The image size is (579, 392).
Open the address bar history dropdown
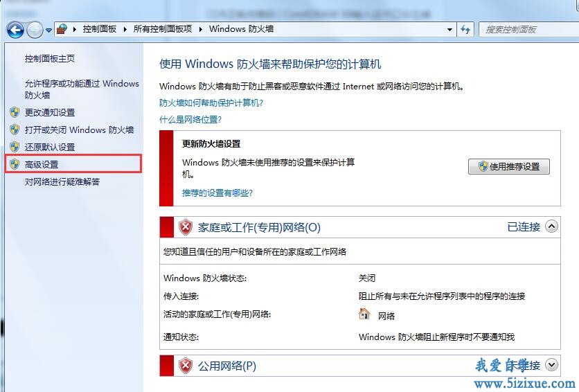pos(449,30)
